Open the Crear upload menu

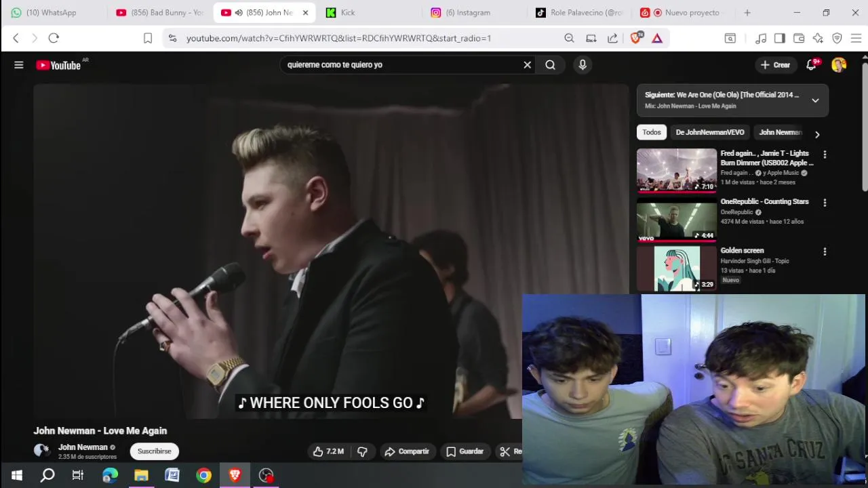click(775, 65)
